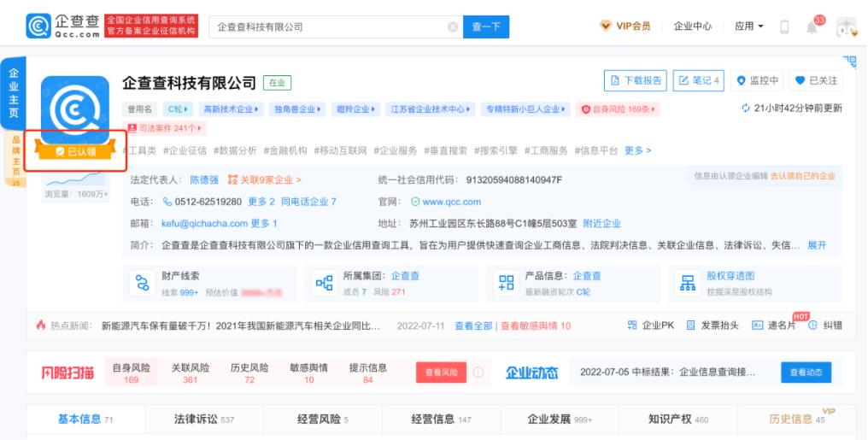This screenshot has height=440, width=868.
Task: Click the 财产线索 icon
Action: click(143, 283)
